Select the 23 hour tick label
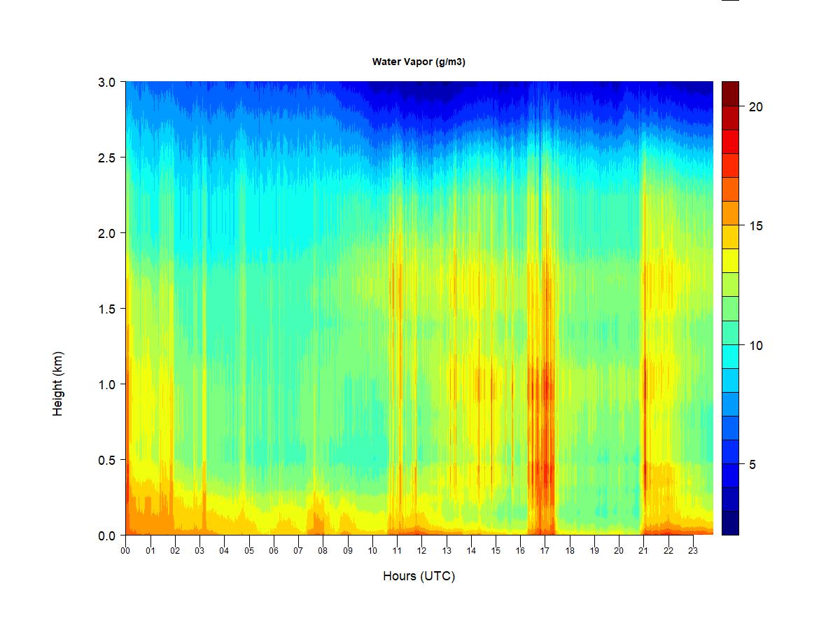 pos(693,550)
